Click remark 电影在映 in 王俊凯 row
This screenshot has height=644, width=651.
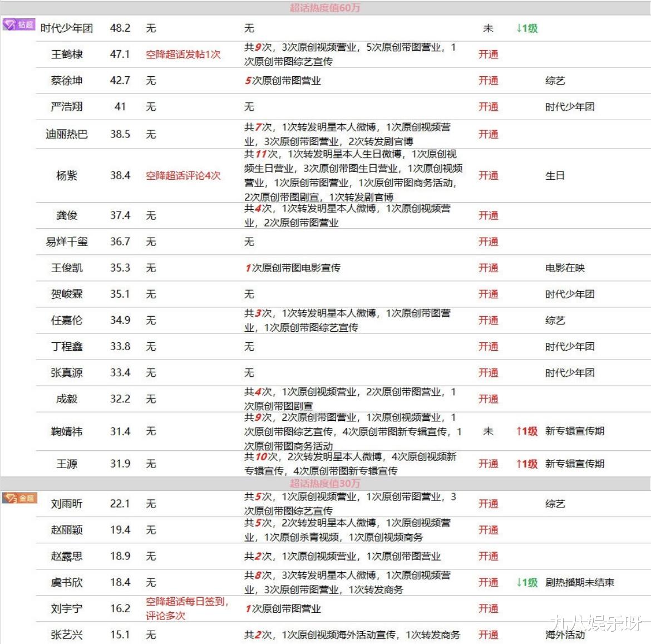pyautogui.click(x=565, y=268)
